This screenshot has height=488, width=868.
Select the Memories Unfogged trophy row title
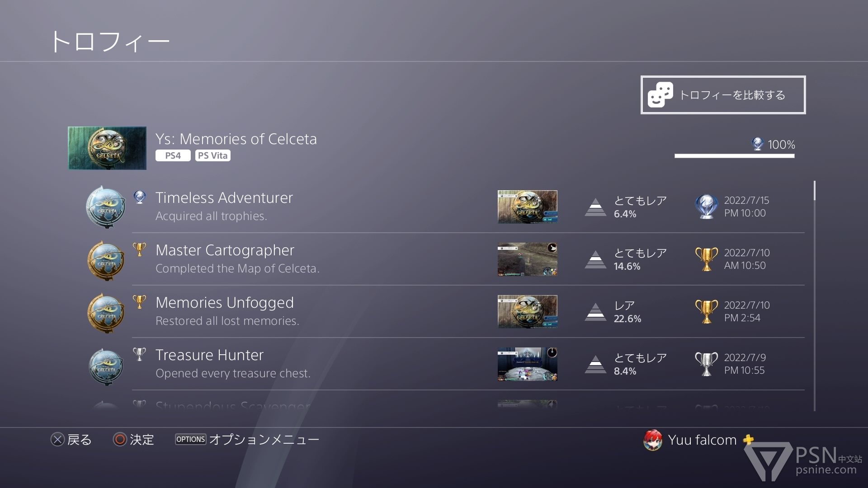pyautogui.click(x=225, y=302)
